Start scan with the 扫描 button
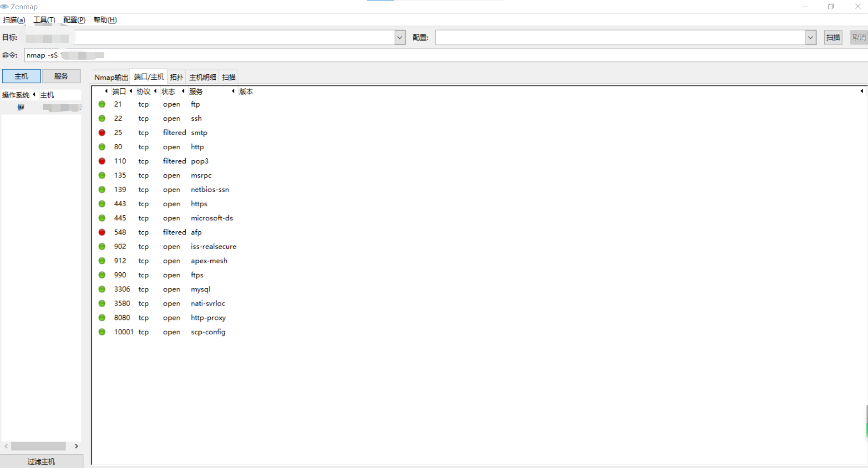Image resolution: width=868 pixels, height=468 pixels. 833,37
